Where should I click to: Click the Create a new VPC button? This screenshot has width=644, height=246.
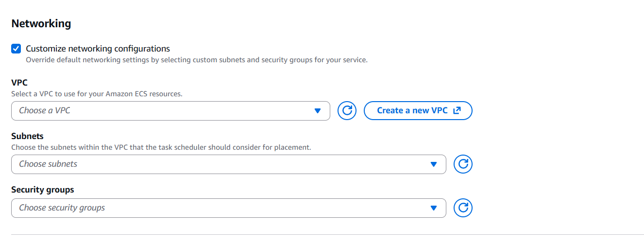pyautogui.click(x=412, y=110)
